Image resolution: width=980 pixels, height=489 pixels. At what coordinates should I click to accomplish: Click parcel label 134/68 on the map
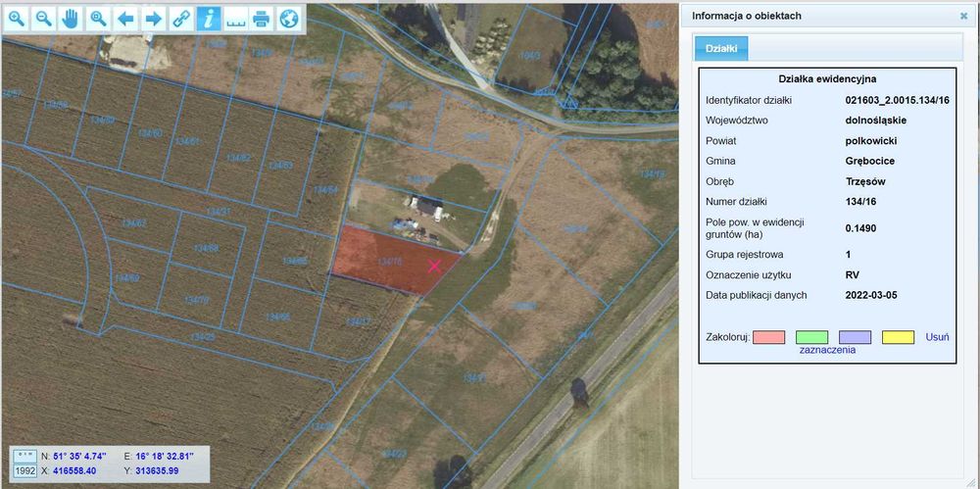pyautogui.click(x=206, y=248)
